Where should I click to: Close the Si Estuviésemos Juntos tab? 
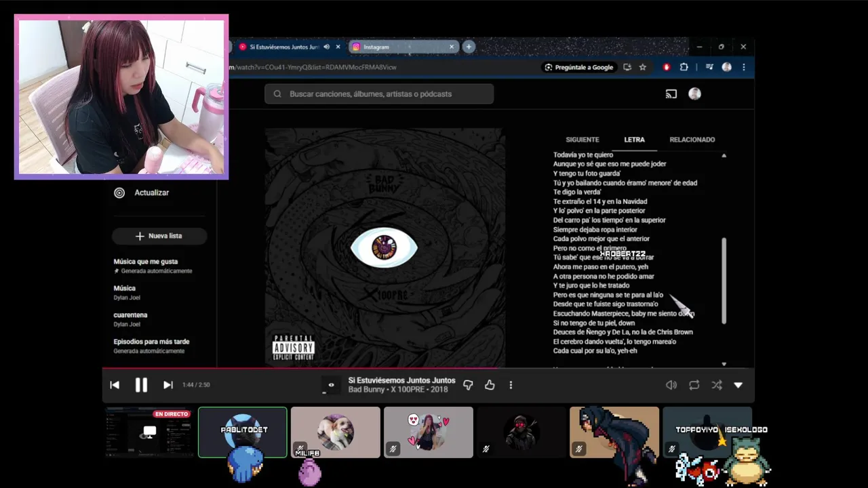tap(338, 47)
